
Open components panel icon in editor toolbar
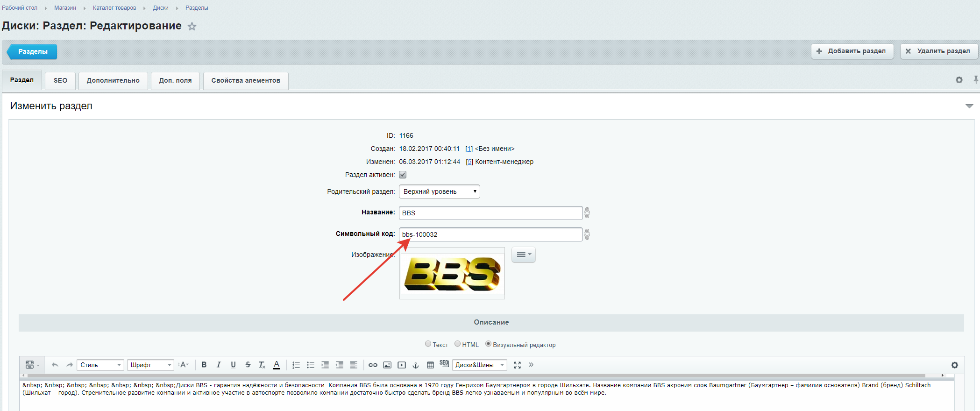[x=32, y=365]
